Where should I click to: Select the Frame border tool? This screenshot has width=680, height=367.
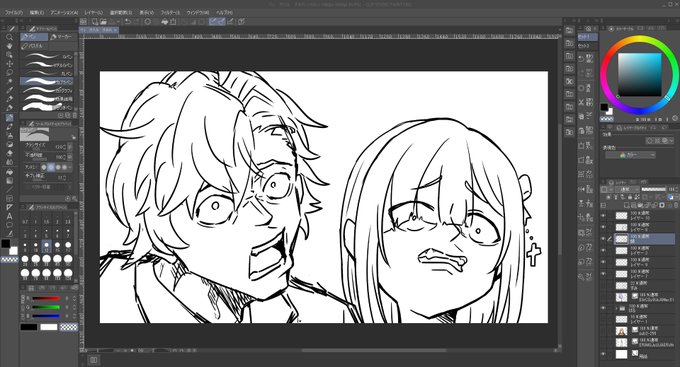tap(9, 198)
